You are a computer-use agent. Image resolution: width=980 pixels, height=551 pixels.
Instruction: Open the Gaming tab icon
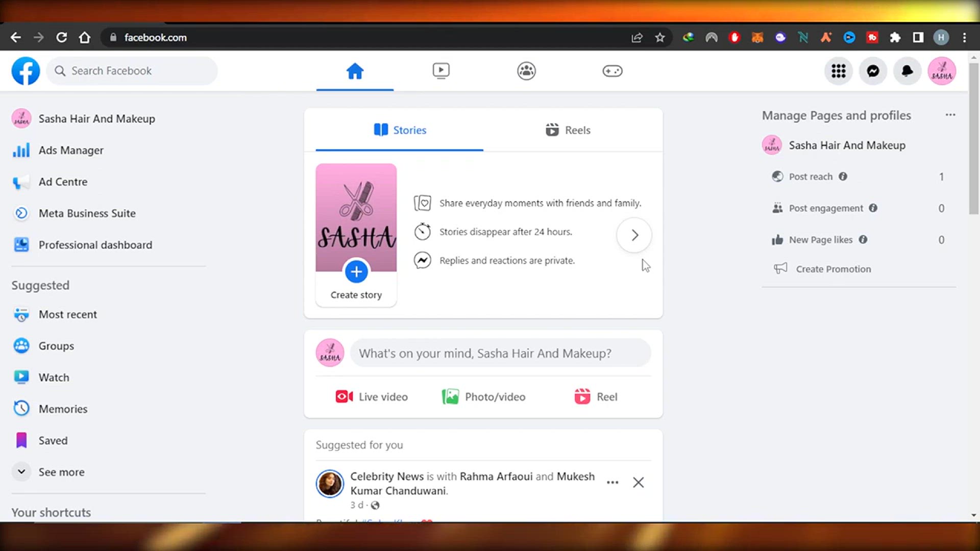coord(612,71)
